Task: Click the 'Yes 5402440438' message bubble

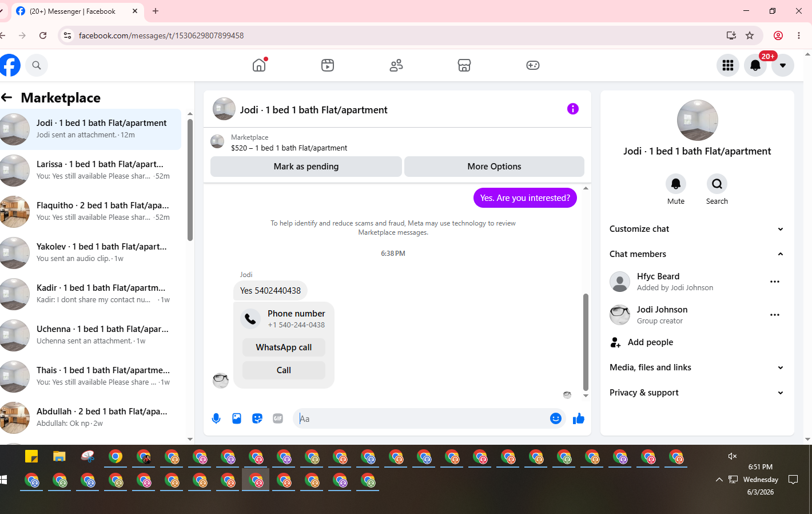Action: [x=270, y=291]
